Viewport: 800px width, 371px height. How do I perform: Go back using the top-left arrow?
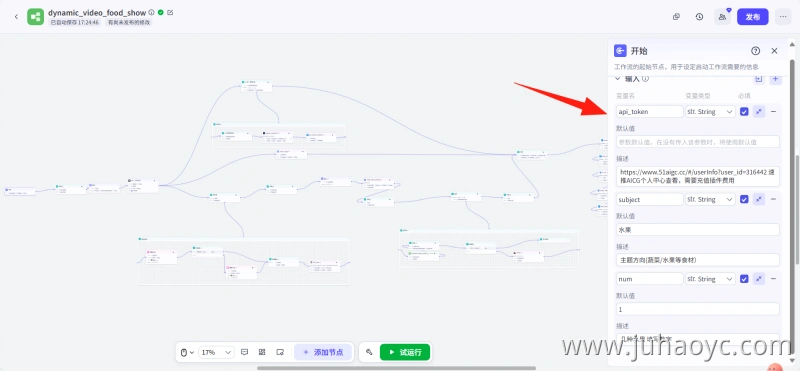click(x=16, y=17)
